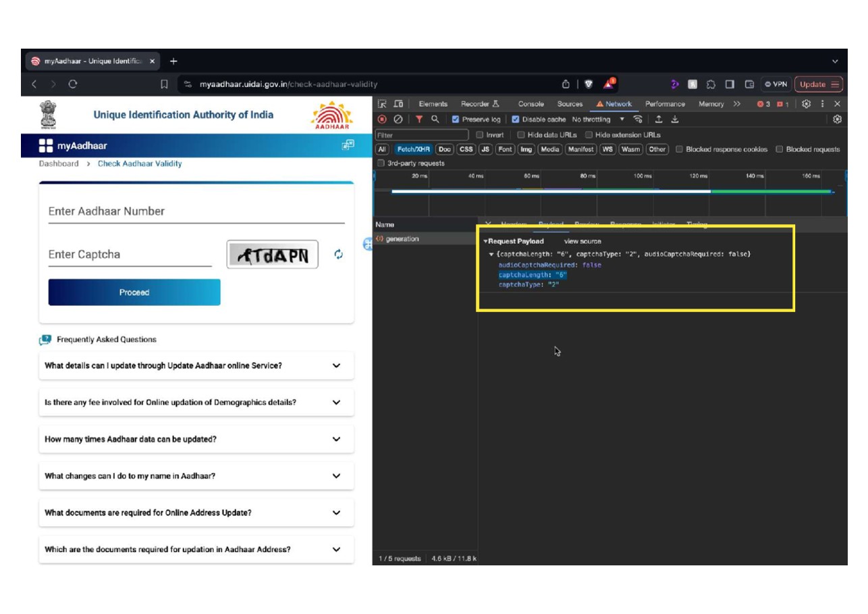Import HAR file upload arrow

(659, 120)
